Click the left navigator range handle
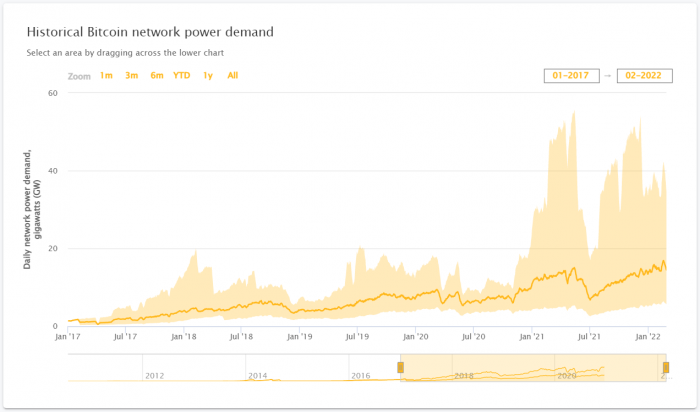The image size is (700, 412). tap(400, 368)
